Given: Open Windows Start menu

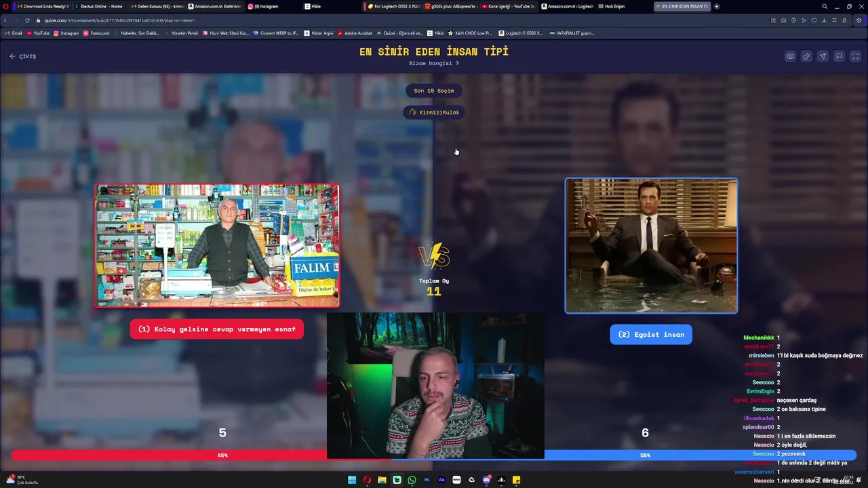Looking at the screenshot, I should (352, 480).
